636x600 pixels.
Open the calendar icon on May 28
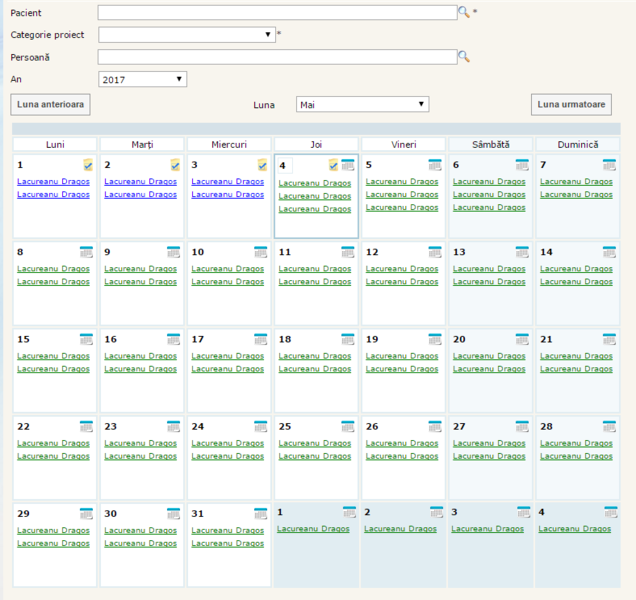click(x=609, y=427)
